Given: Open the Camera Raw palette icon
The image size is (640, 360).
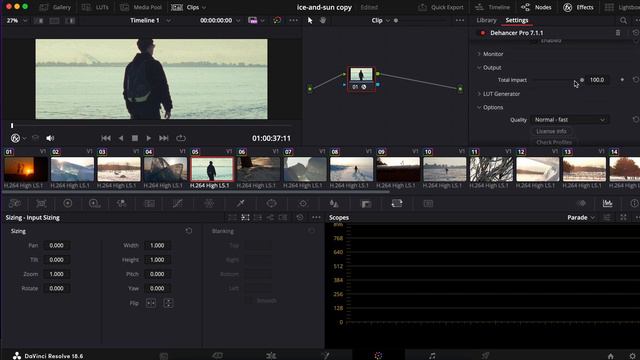Looking at the screenshot, I should [15, 203].
